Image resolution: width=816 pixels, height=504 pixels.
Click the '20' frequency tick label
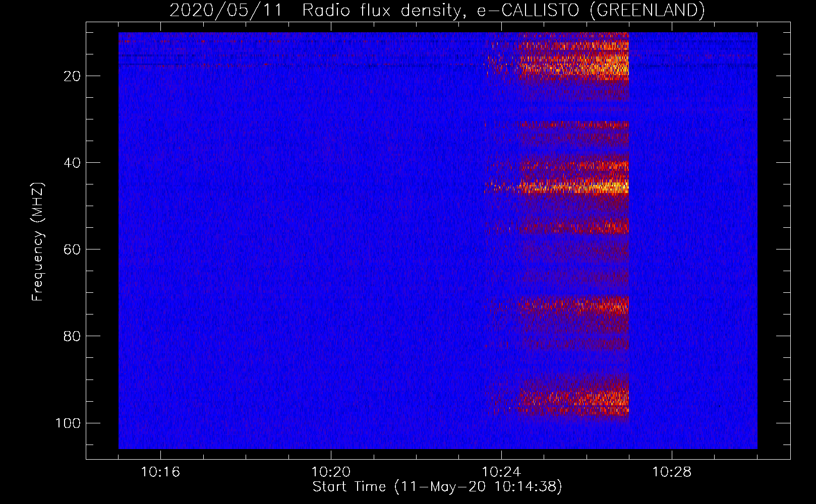[x=72, y=76]
